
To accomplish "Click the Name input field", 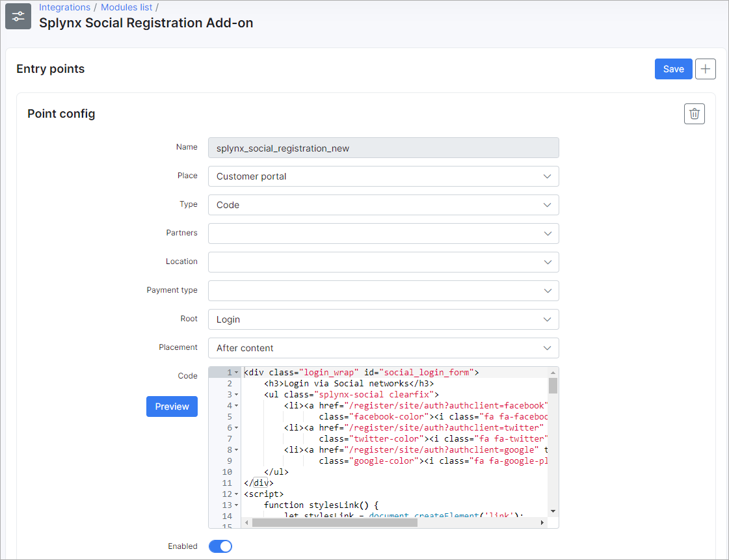I will click(383, 148).
